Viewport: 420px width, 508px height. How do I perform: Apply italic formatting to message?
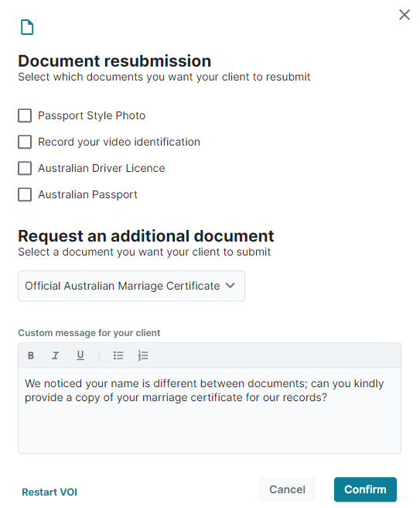(56, 355)
